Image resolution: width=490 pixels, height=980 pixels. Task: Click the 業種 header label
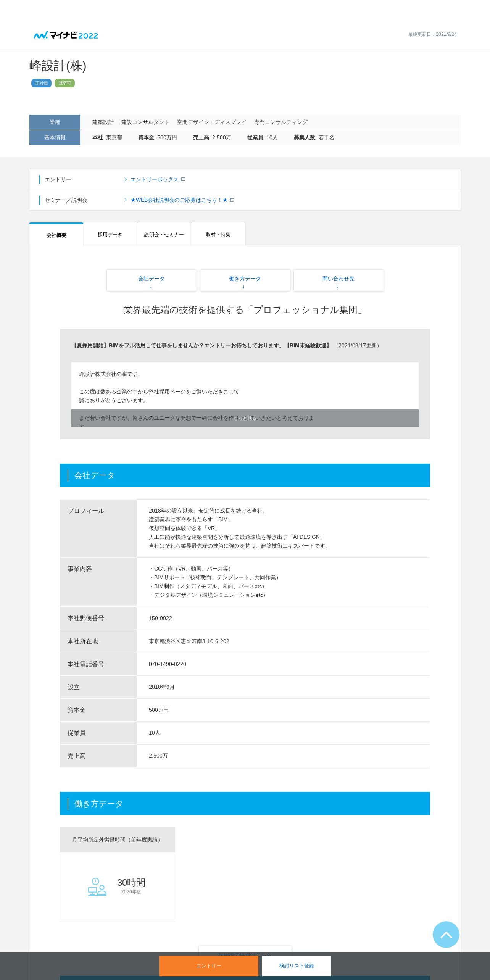55,122
